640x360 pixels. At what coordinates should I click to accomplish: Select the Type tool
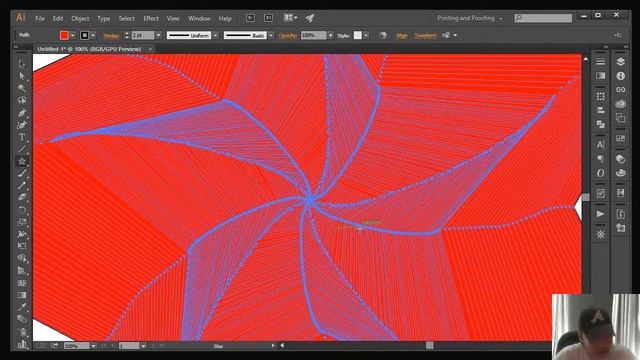click(22, 137)
